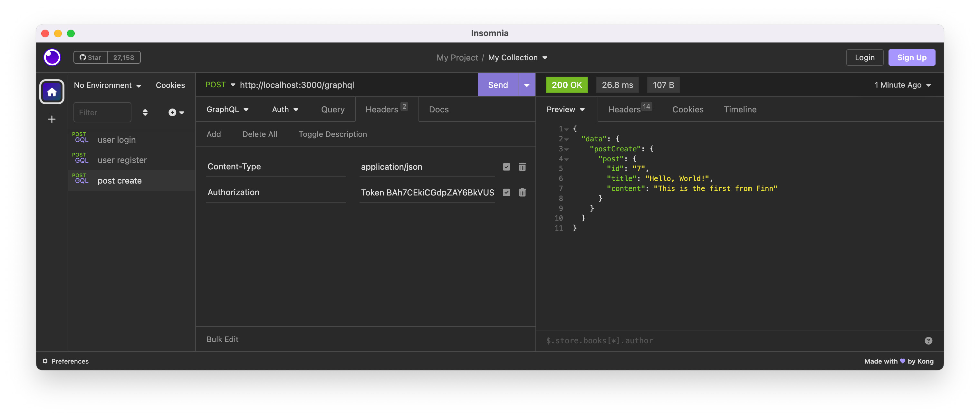This screenshot has width=980, height=418.
Task: Click Toggle Description link
Action: pos(332,134)
